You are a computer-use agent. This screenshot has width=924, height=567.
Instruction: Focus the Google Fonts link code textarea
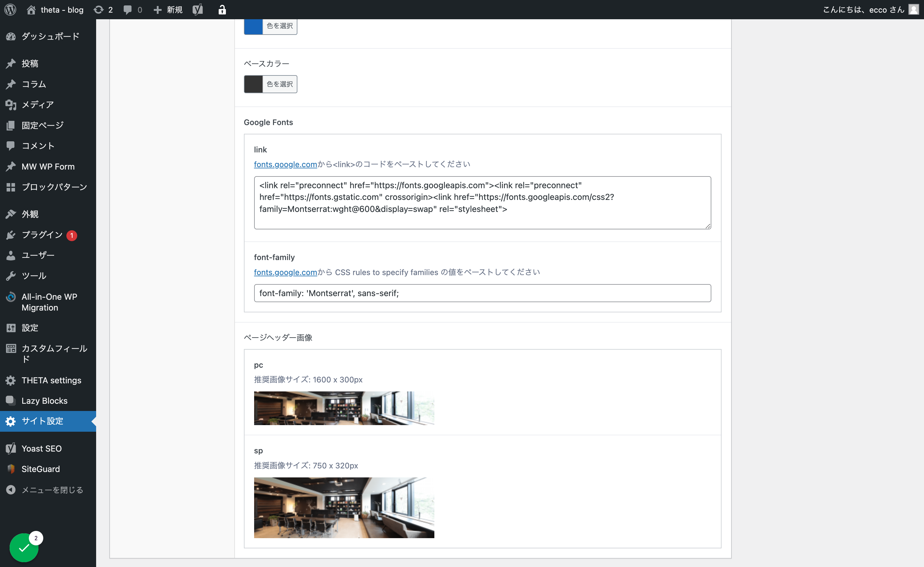[x=482, y=203]
